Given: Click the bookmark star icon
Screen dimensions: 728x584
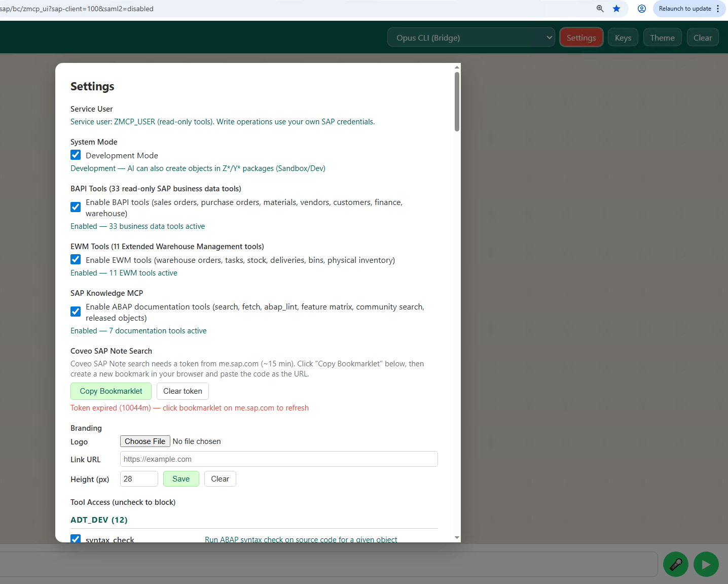Looking at the screenshot, I should click(x=616, y=9).
